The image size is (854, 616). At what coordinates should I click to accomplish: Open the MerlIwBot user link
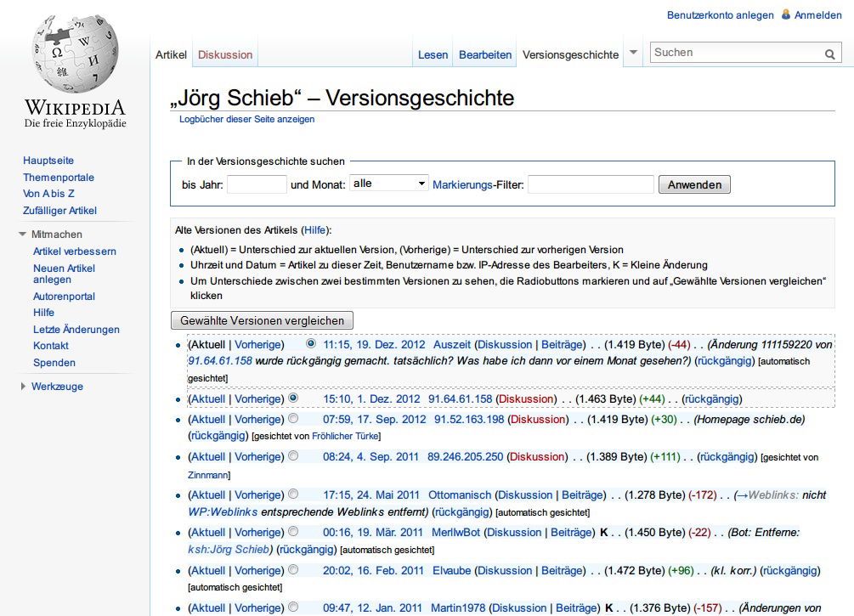[455, 532]
